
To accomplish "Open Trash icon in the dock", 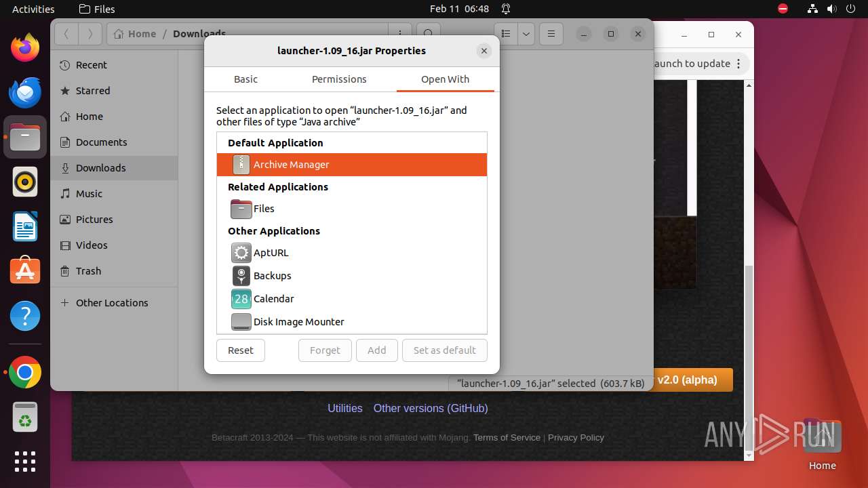I will tap(25, 417).
